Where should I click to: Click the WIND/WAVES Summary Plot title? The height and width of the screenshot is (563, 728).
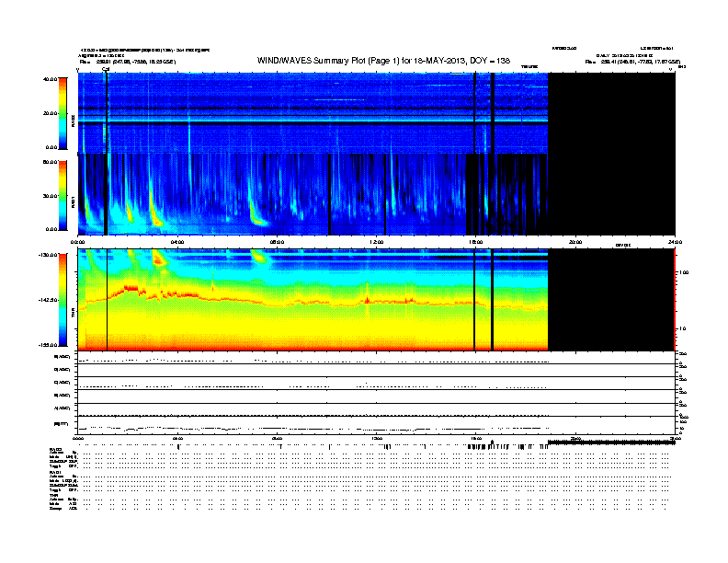pyautogui.click(x=383, y=61)
